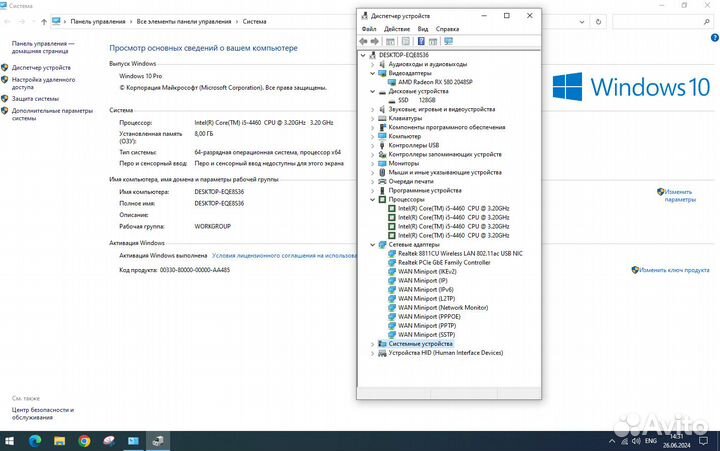Expand the Системные устройства category
The width and height of the screenshot is (720, 451).
372,344
